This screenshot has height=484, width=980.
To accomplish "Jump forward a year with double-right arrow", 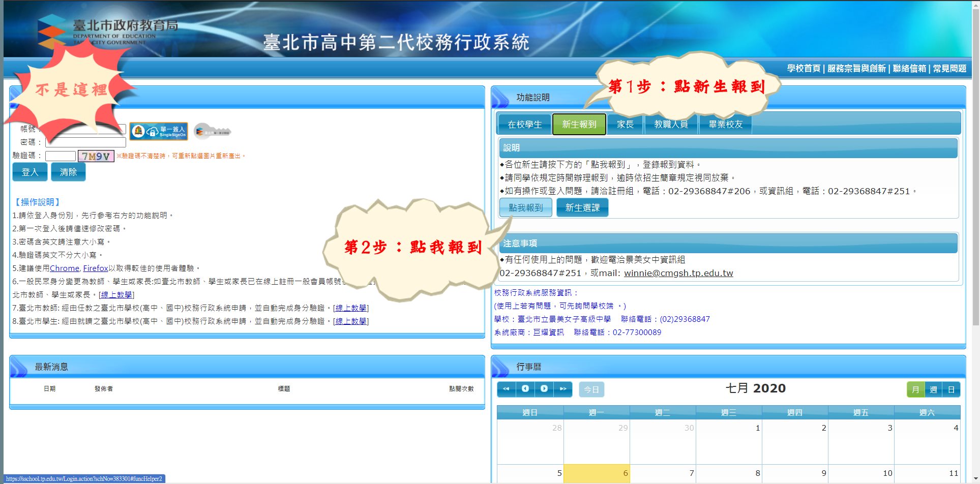I will click(563, 389).
